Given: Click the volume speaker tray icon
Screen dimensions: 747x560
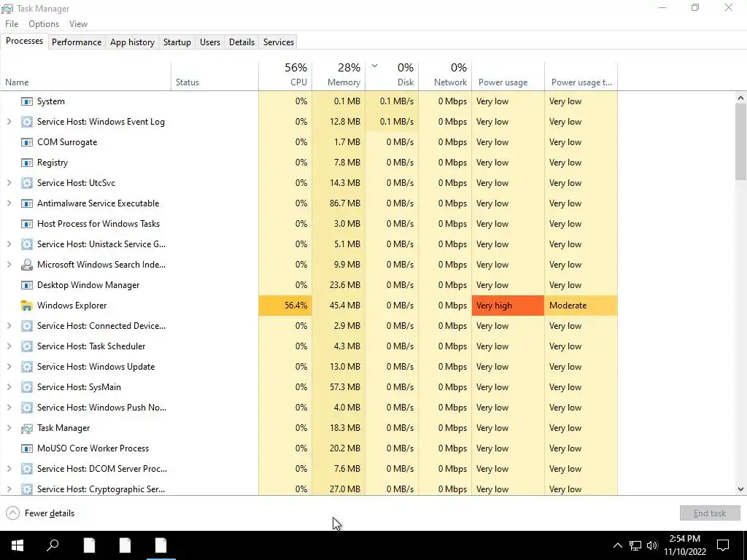Looking at the screenshot, I should pos(652,545).
